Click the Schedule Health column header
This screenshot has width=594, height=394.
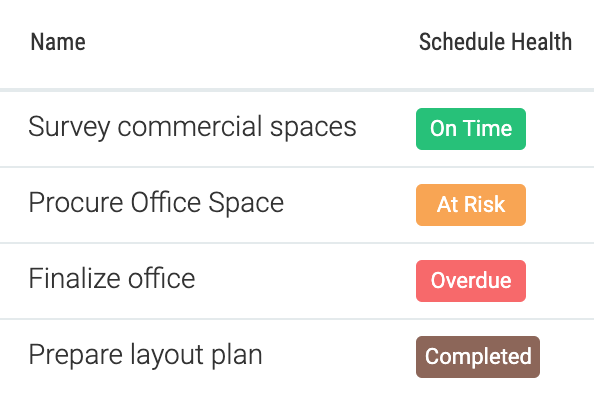[495, 42]
